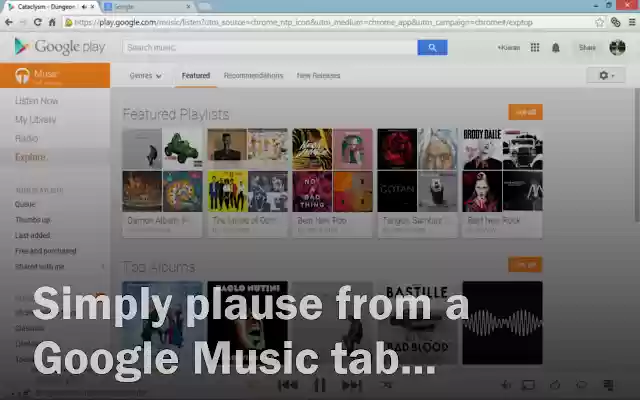The height and width of the screenshot is (400, 640).
Task: Open notifications bell icon
Action: point(556,48)
